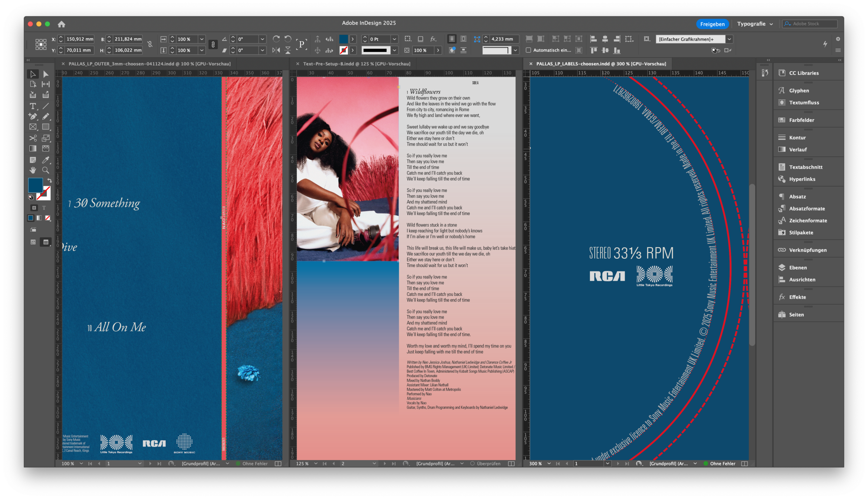Select the Type tool in toolbox

[33, 106]
